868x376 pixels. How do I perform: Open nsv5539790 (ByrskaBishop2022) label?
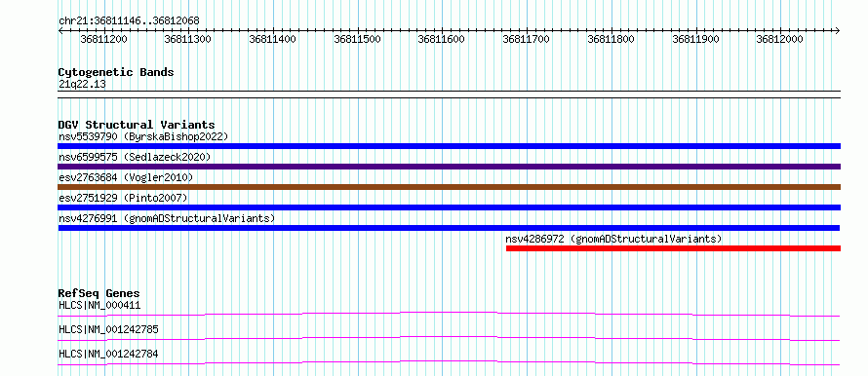(143, 136)
